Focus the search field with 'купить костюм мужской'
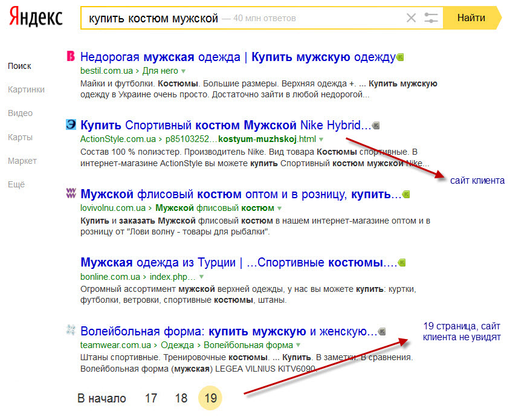The image size is (513, 420). pos(262,18)
